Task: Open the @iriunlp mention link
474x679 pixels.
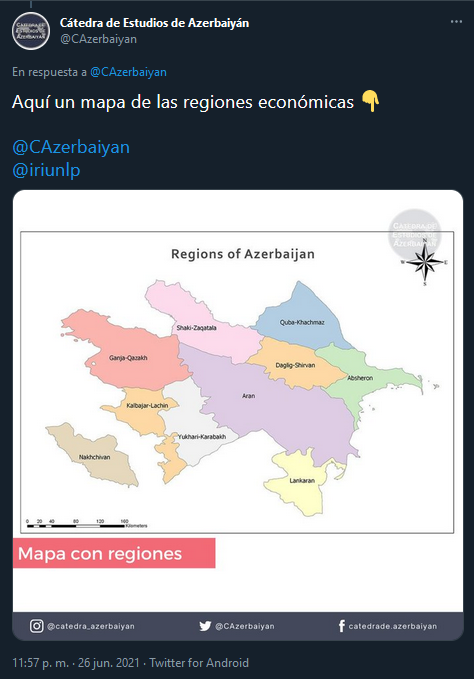Action: click(x=46, y=170)
